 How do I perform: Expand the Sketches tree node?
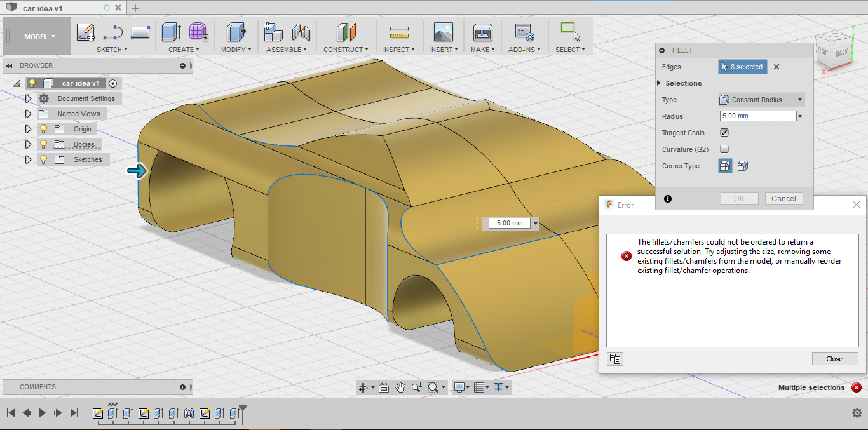(28, 159)
